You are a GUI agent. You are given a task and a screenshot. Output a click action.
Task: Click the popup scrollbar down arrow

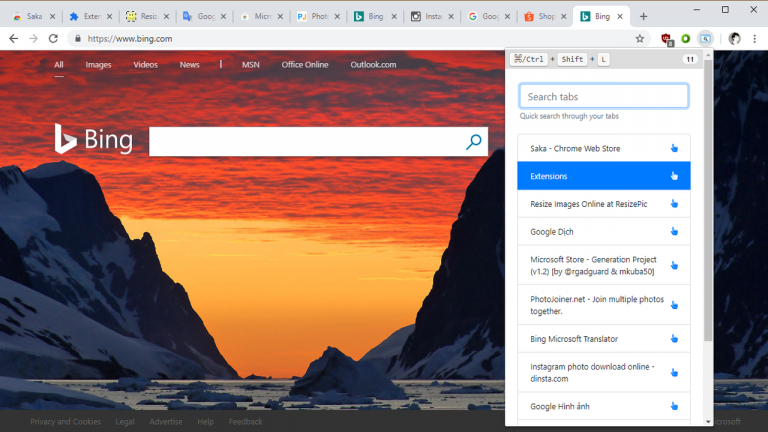[708, 421]
